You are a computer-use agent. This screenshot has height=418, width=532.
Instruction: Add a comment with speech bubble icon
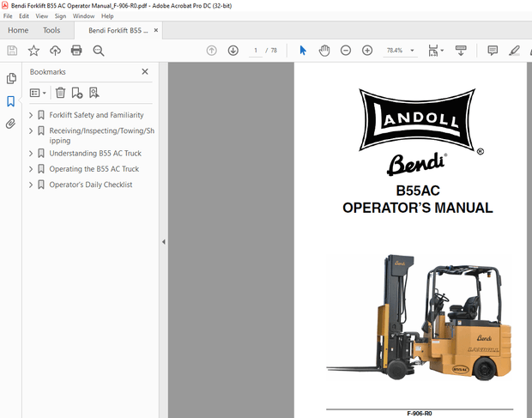pos(493,51)
